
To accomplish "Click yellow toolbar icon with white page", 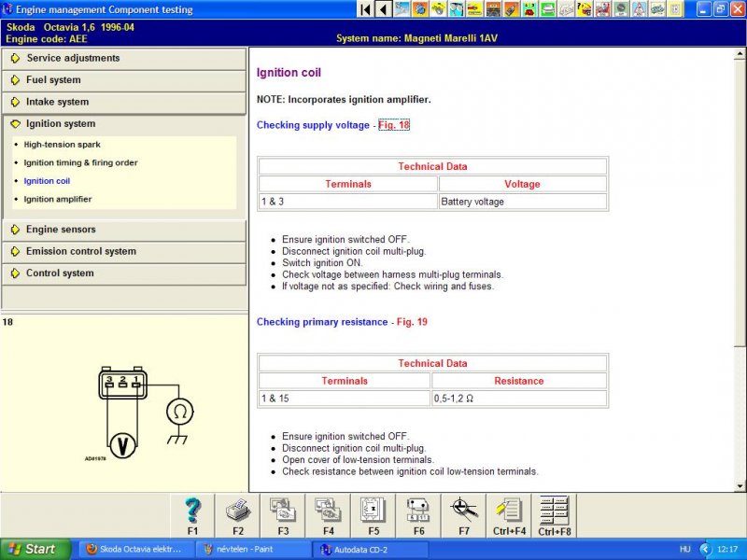I will 675,9.
